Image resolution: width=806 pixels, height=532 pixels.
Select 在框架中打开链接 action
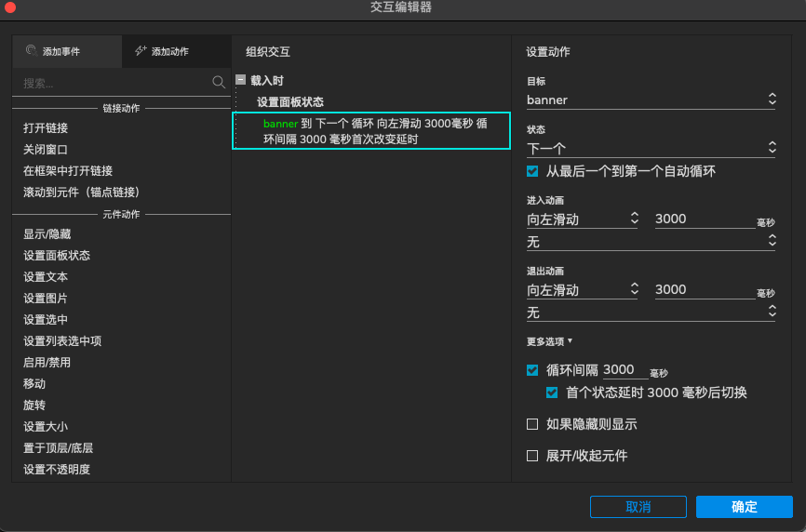point(68,170)
